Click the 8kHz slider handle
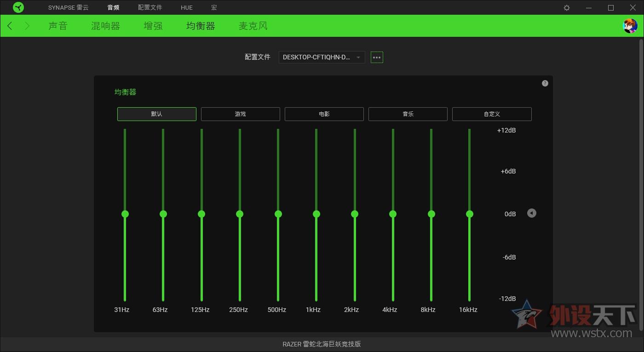The width and height of the screenshot is (644, 352). point(431,214)
